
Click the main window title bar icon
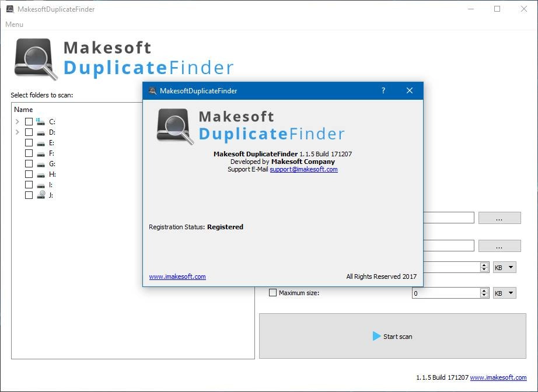pos(11,9)
